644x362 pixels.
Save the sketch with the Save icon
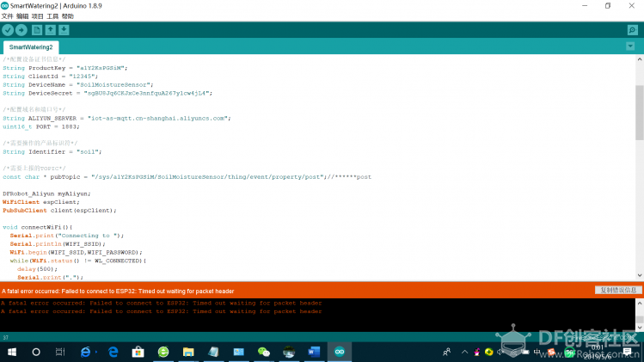[64, 30]
